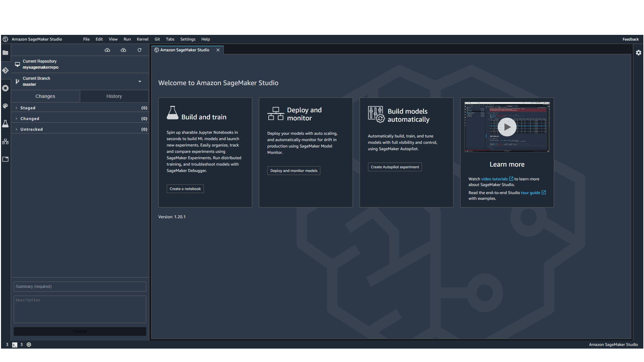This screenshot has width=644, height=362.
Task: Click the running terminals and kernels icon
Action: (5, 88)
